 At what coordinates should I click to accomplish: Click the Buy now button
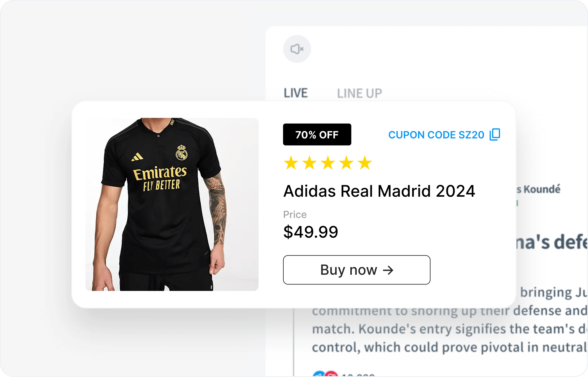click(356, 270)
